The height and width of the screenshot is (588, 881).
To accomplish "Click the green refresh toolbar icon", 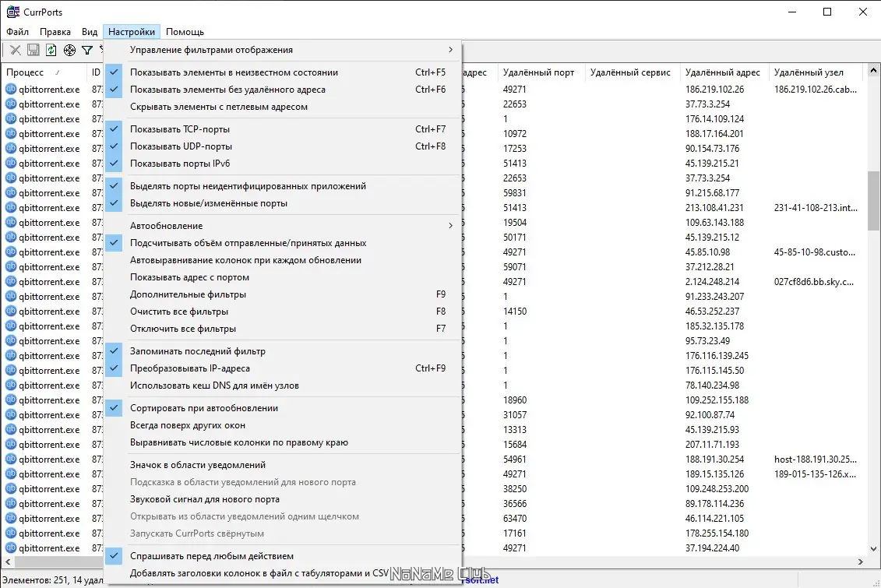I will pyautogui.click(x=51, y=50).
